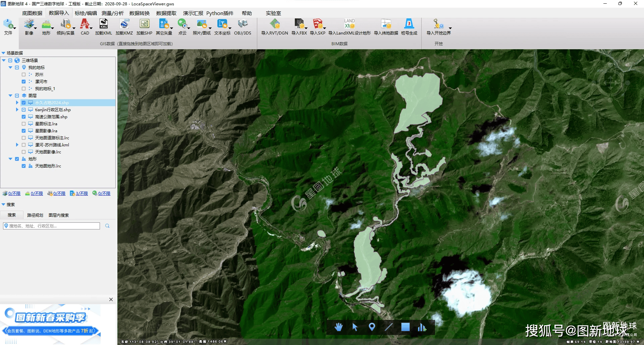Enable the 苏州 placemark checkbox
Screen dimensions: 644x345
point(24,75)
